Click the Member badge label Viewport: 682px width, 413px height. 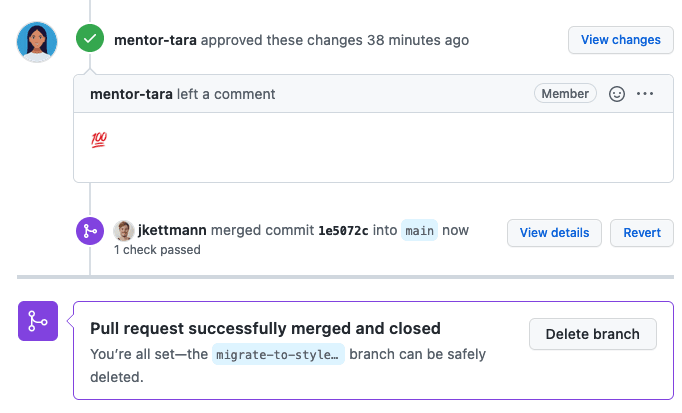click(x=565, y=94)
